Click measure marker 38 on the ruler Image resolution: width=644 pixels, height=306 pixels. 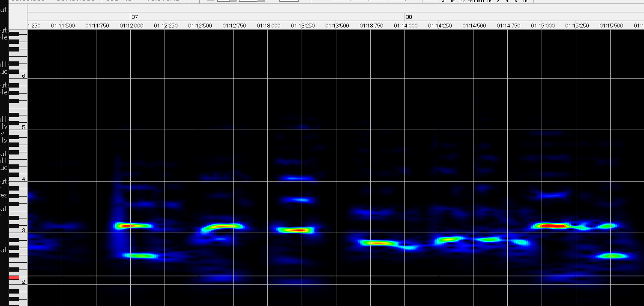(x=409, y=17)
